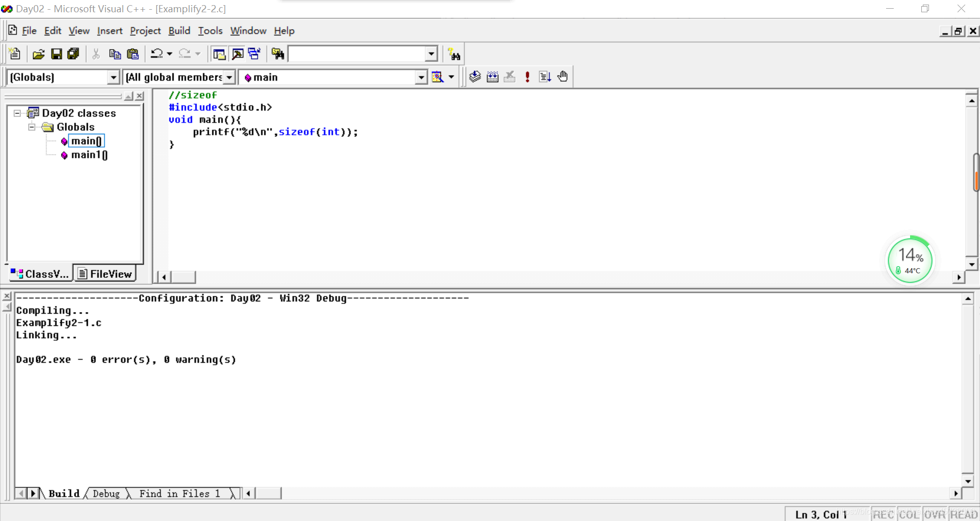Click the Copy icon
This screenshot has height=521, width=980.
tap(115, 54)
